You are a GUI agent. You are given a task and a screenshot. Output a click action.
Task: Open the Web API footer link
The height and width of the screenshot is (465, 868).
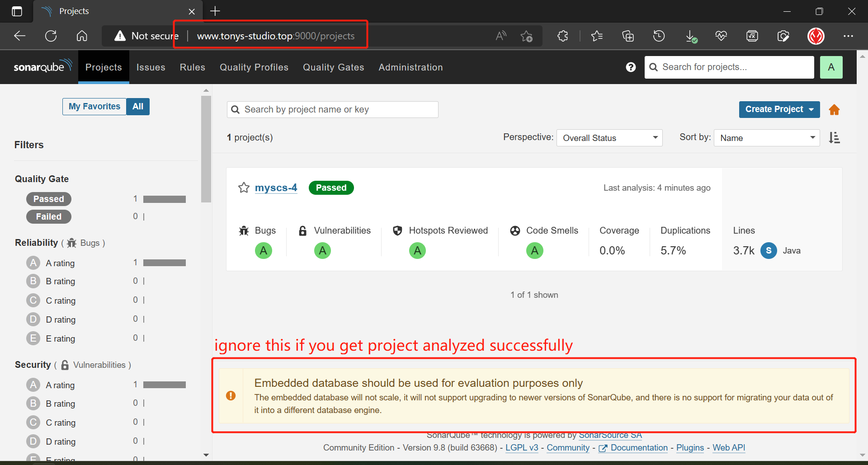(729, 447)
